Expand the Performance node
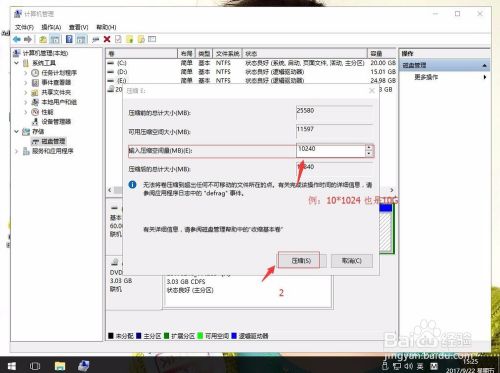This screenshot has width=500, height=373. coord(26,112)
